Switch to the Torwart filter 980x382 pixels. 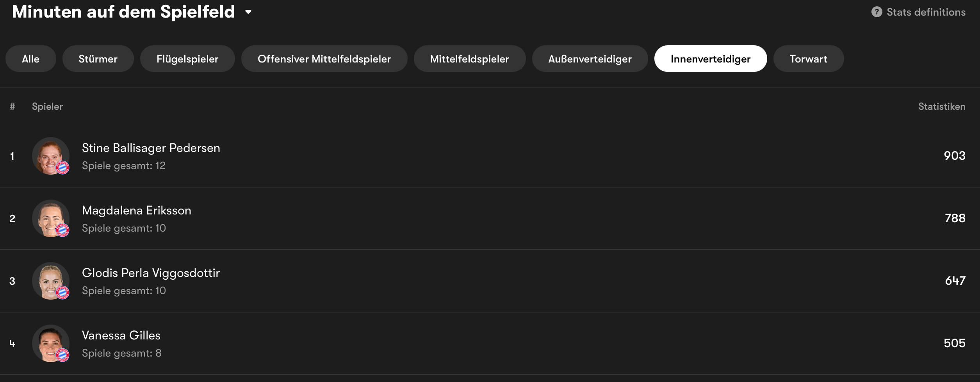(808, 59)
